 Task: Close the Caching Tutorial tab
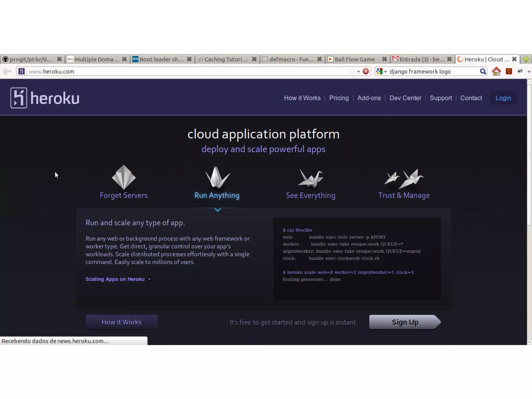point(254,59)
